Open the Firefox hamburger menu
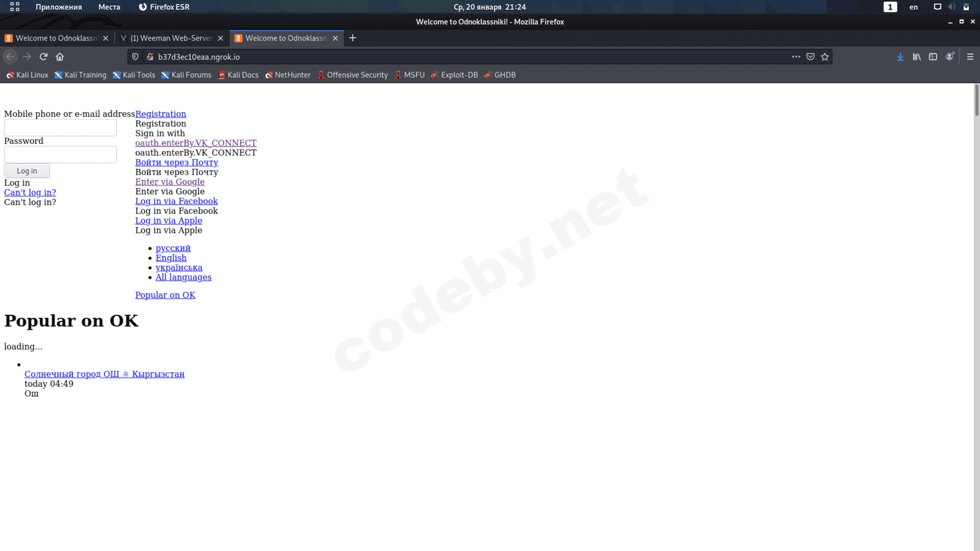This screenshot has height=551, width=980. 970,57
